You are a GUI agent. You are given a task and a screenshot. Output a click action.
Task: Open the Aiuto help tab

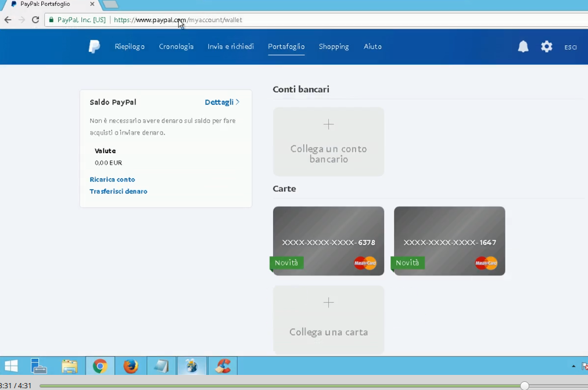pos(373,46)
